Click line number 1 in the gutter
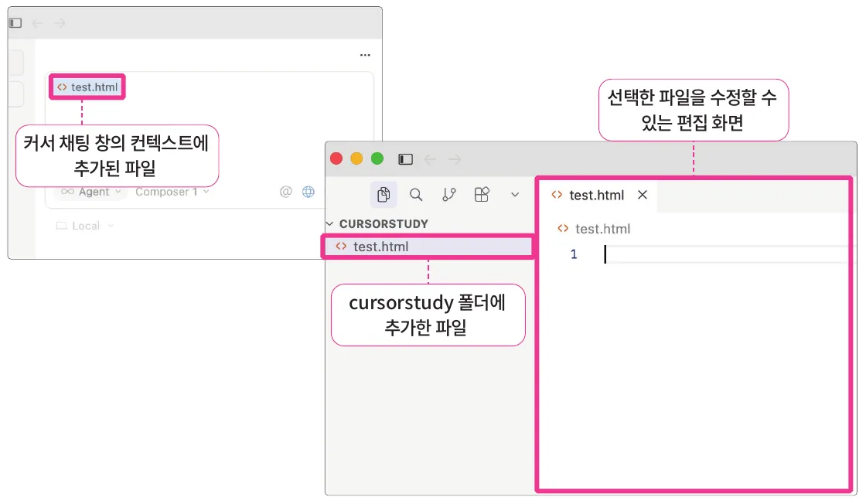The width and height of the screenshot is (866, 504). point(574,254)
